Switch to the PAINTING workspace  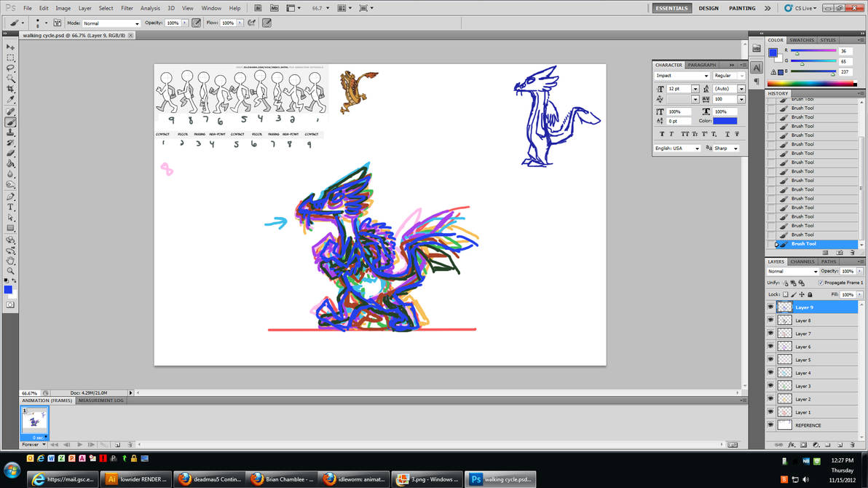point(742,8)
